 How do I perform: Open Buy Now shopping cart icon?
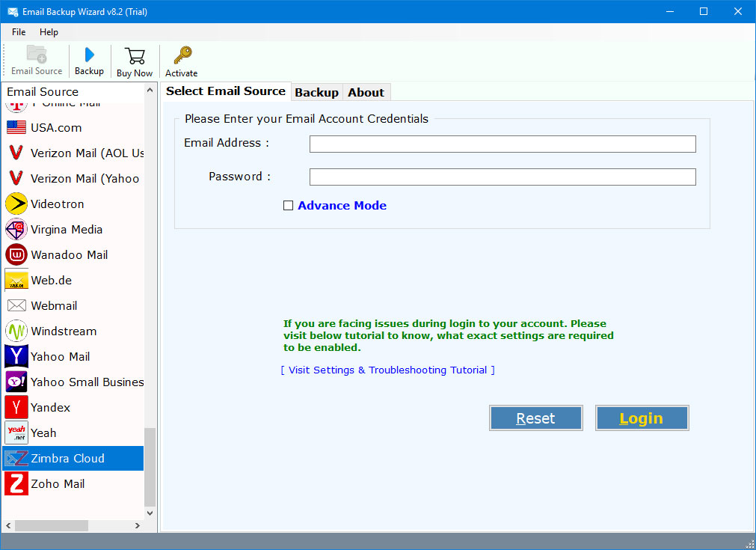(135, 56)
